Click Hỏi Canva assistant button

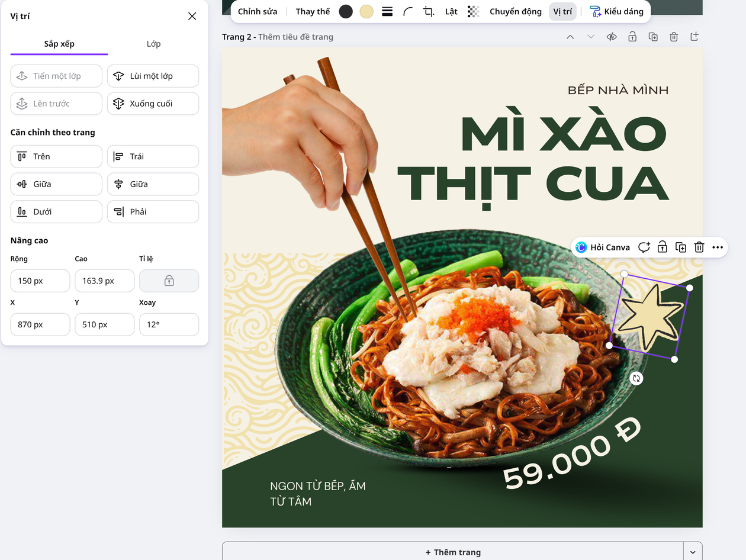click(x=603, y=247)
